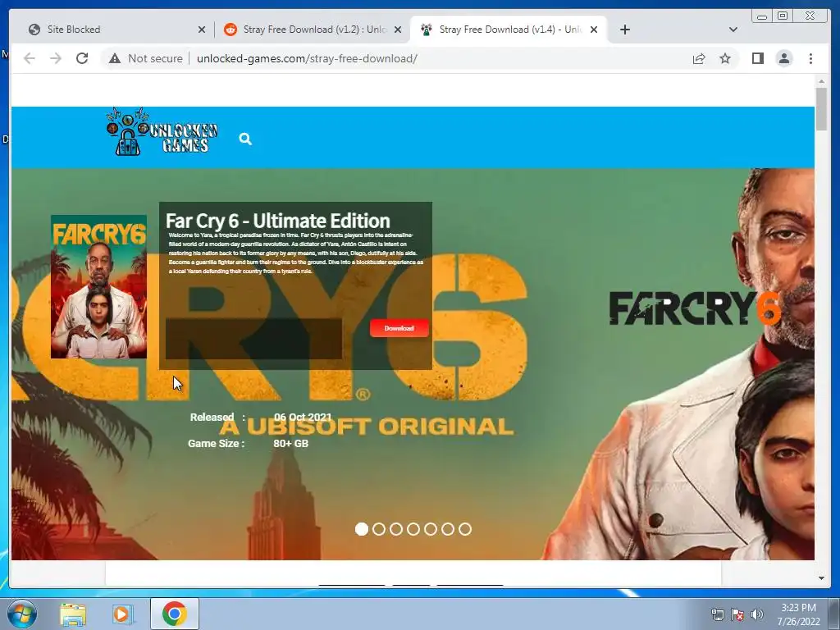Screen dimensions: 840x630
Task: Open Windows Explorer from the taskbar
Action: coord(73,614)
